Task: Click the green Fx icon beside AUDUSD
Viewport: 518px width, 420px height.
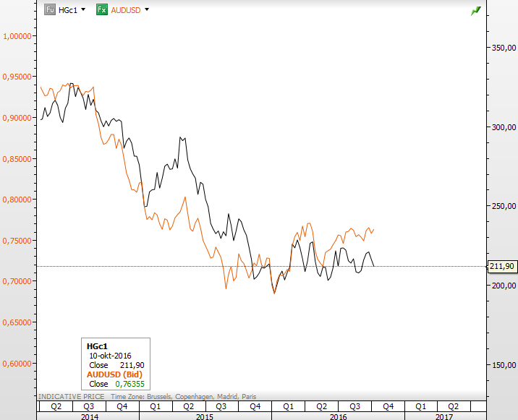Action: pos(103,9)
